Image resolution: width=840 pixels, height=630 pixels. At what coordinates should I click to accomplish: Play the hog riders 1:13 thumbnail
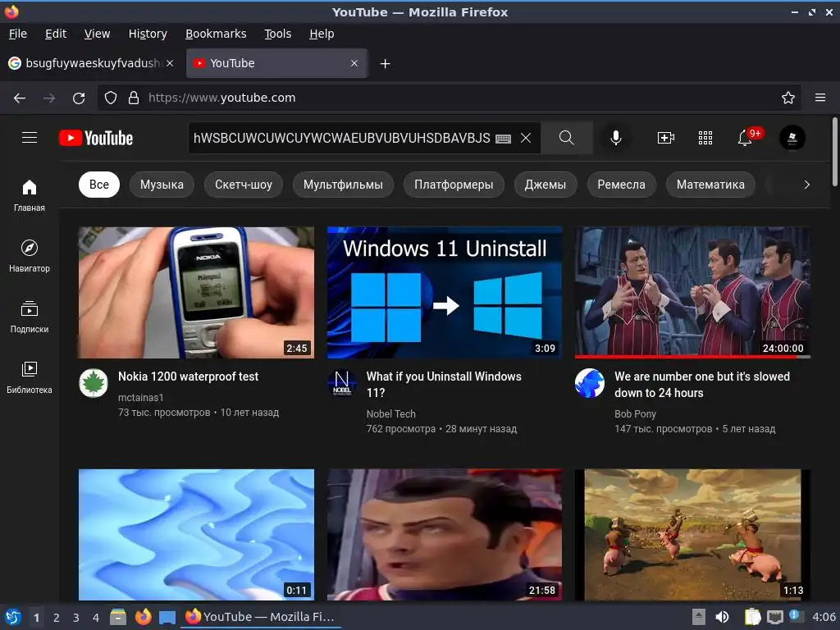tap(692, 535)
